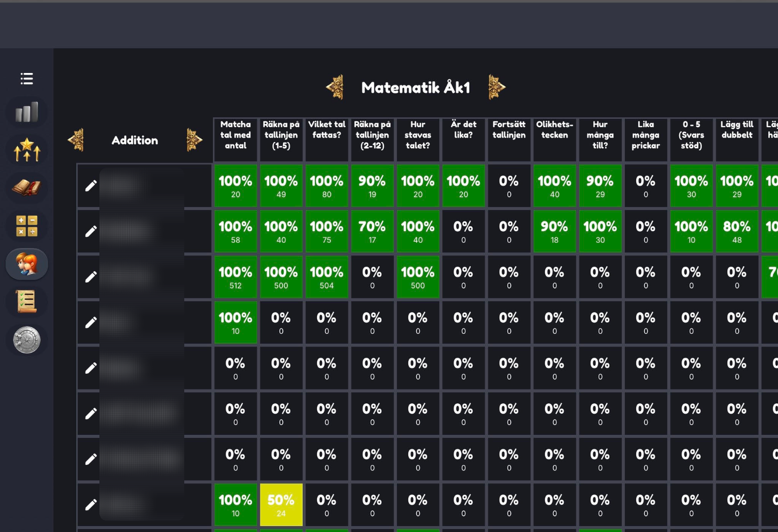Switch to previous topic before Addition
This screenshot has width=778, height=532.
(76, 140)
